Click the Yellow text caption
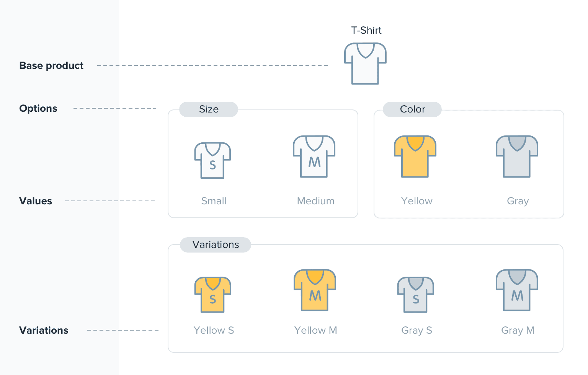 (x=416, y=201)
